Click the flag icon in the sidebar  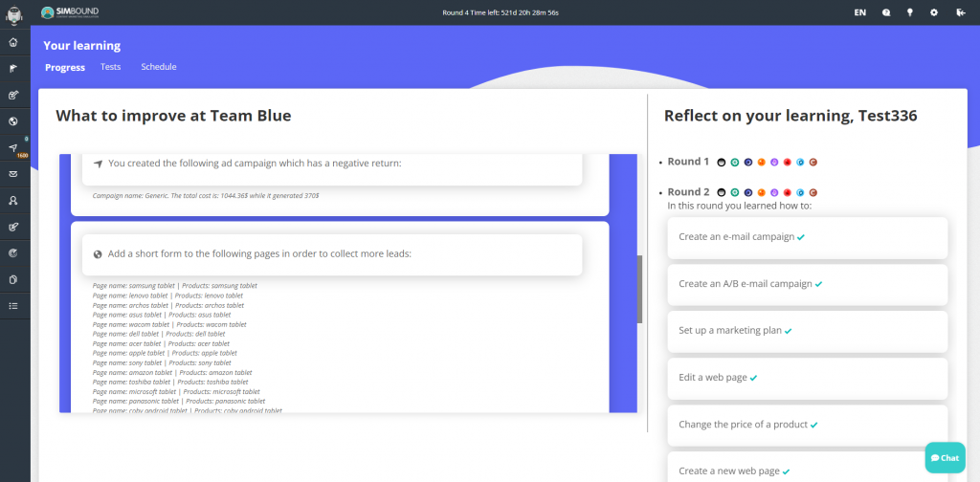pyautogui.click(x=13, y=69)
